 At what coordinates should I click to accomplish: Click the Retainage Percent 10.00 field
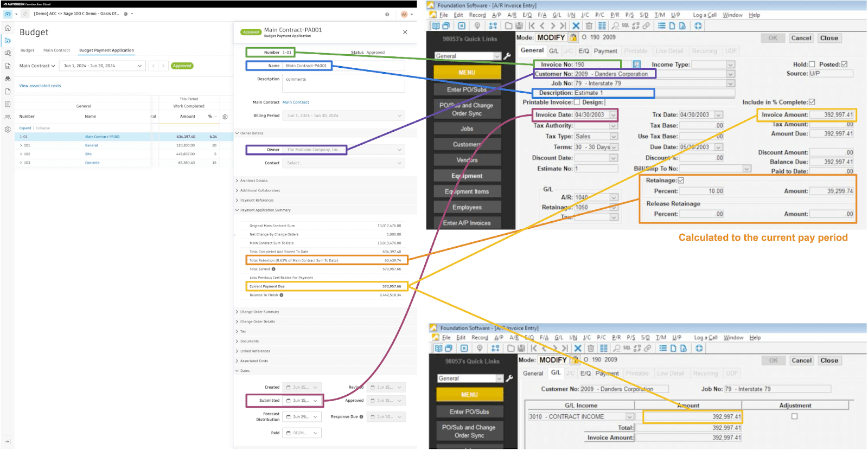coord(701,191)
